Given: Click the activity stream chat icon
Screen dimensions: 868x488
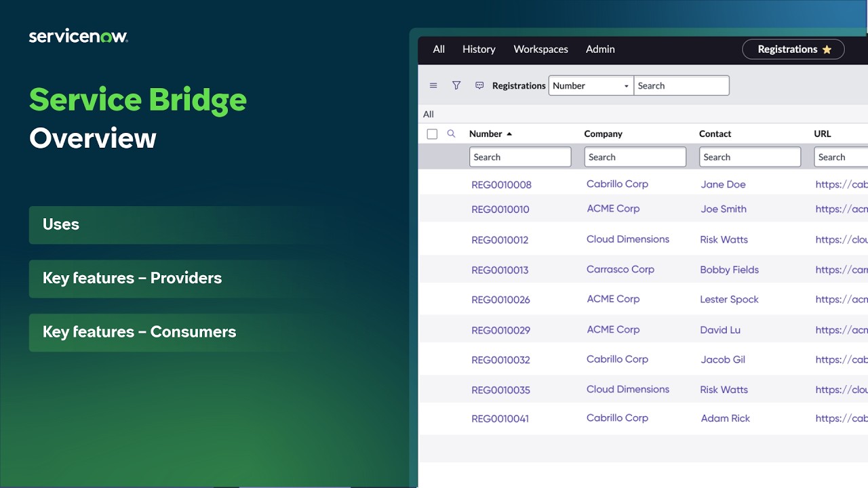Looking at the screenshot, I should 479,85.
